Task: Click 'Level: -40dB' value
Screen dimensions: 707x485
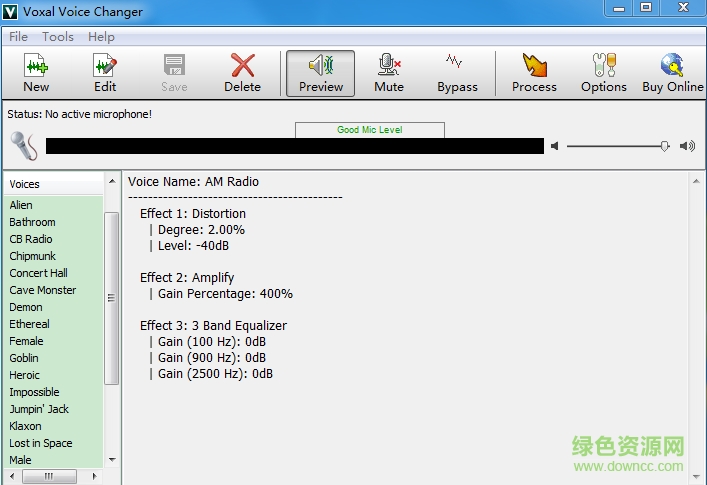Action: 193,246
